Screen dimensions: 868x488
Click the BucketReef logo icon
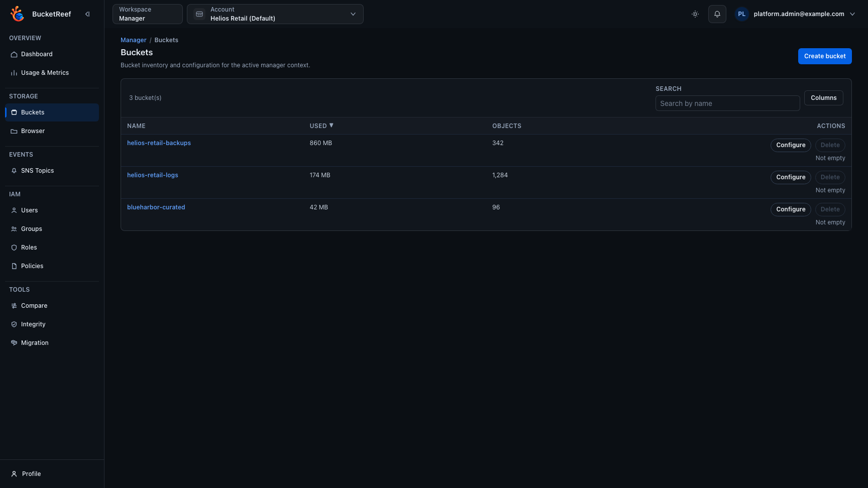pyautogui.click(x=17, y=14)
